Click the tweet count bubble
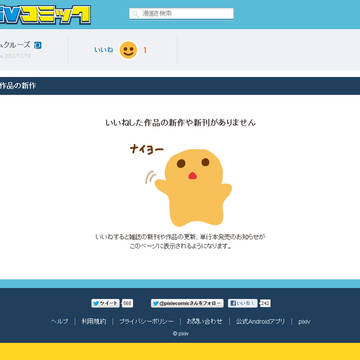Image resolution: width=360 pixels, height=360 pixels. tap(127, 303)
